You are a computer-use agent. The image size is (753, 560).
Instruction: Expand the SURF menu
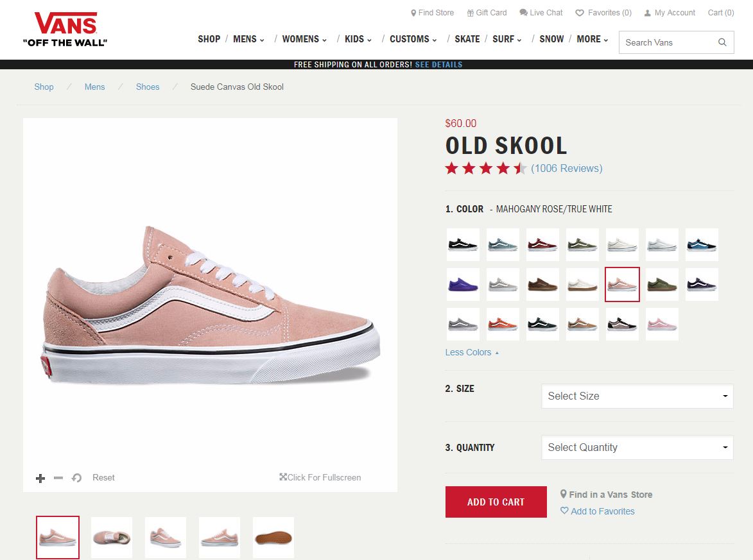point(506,39)
